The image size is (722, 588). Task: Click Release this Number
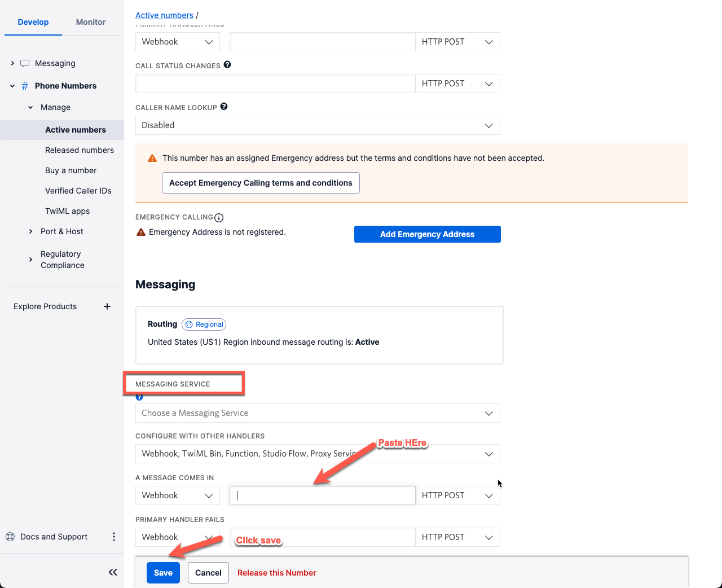point(277,573)
